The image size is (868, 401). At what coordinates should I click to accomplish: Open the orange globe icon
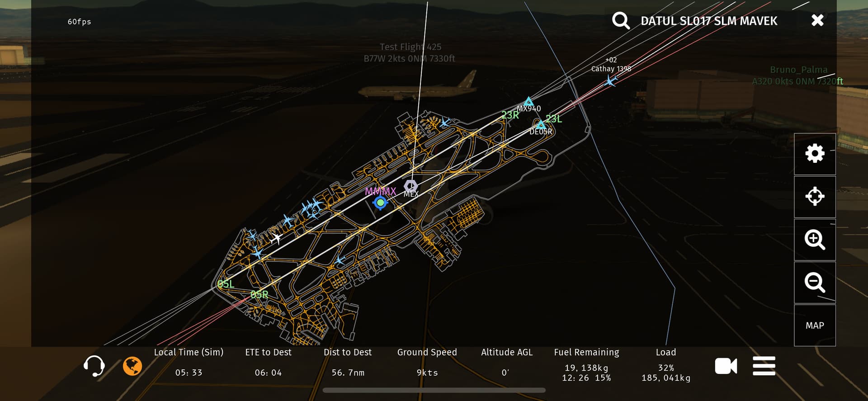click(132, 366)
